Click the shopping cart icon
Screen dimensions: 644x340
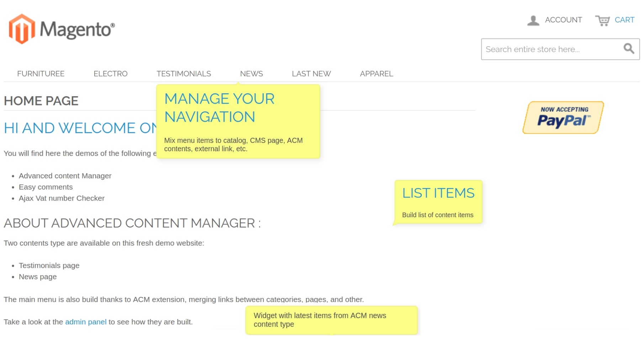coord(602,20)
